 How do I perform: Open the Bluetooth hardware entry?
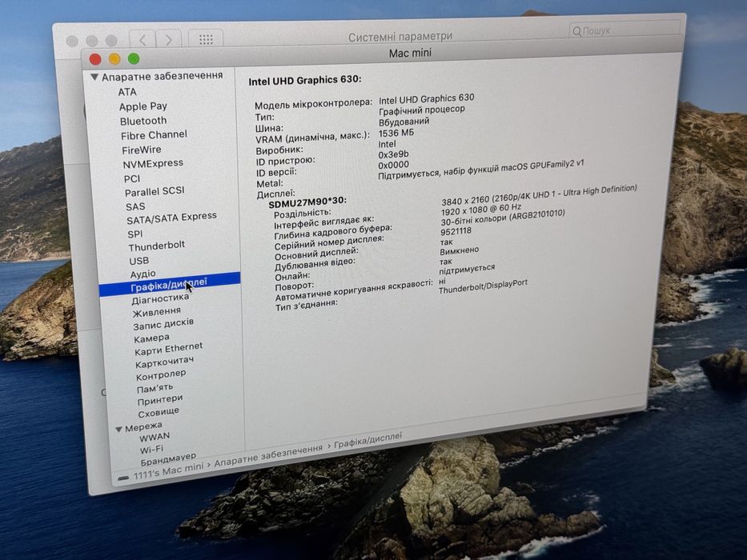coord(143,121)
